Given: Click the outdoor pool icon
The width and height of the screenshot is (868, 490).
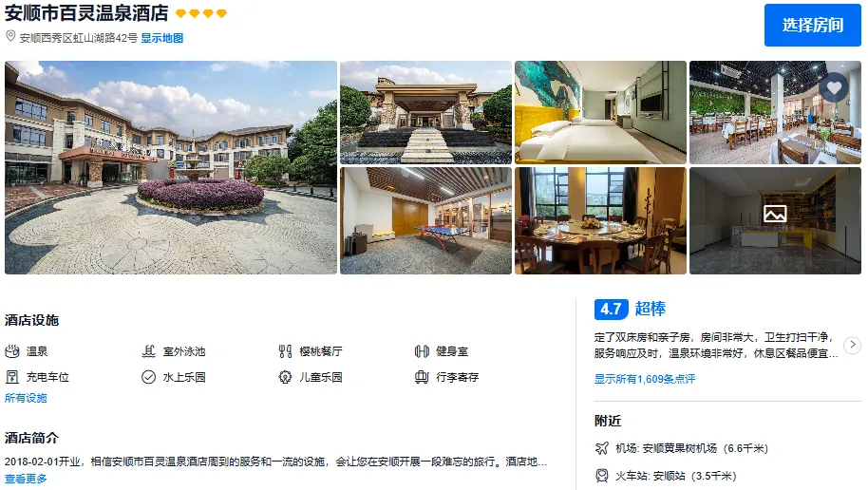Looking at the screenshot, I should point(148,351).
